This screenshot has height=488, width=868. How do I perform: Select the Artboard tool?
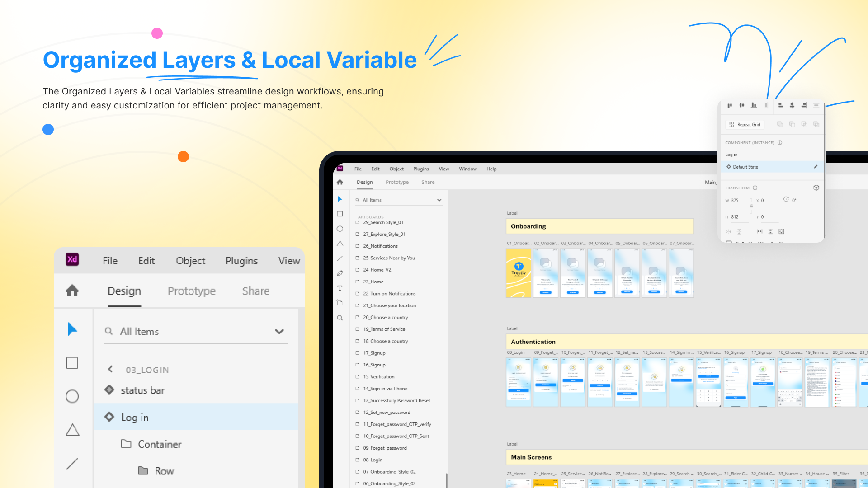(x=340, y=303)
